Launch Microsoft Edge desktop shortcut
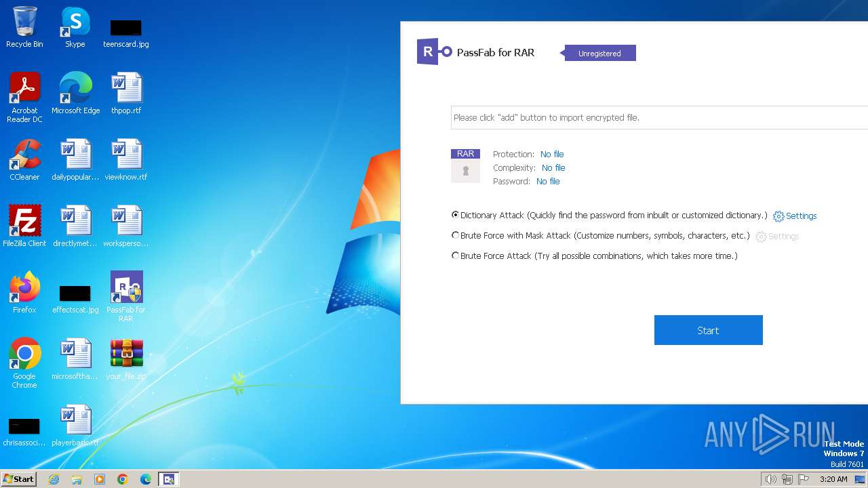 coord(75,94)
